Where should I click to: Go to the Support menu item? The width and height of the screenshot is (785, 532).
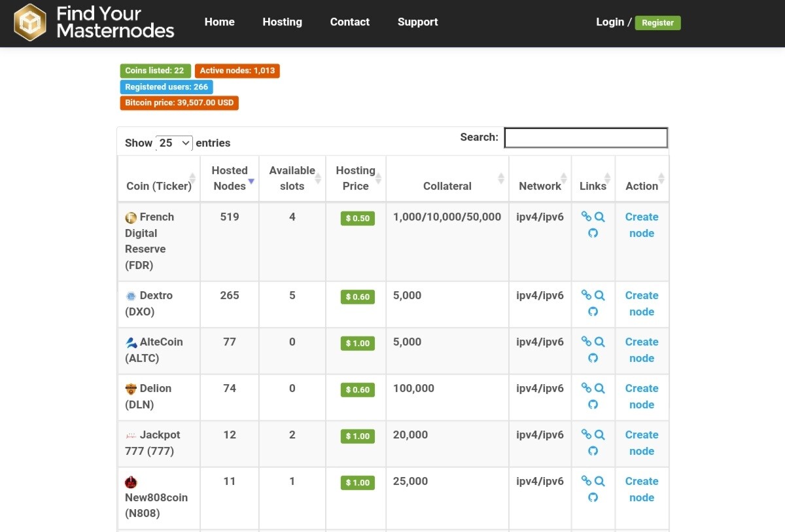417,22
